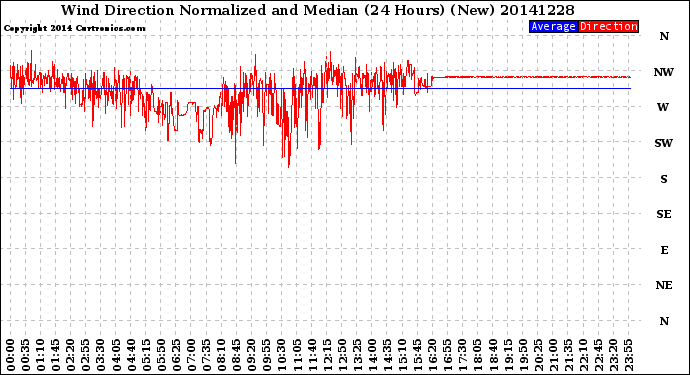Click the 21:35 time label
The image size is (690, 375).
pyautogui.click(x=569, y=355)
